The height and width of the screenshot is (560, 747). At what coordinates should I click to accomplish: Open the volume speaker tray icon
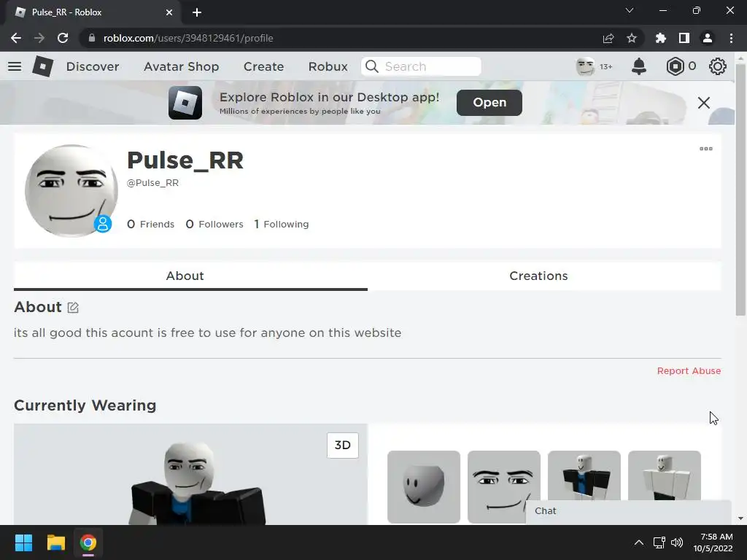tap(676, 542)
